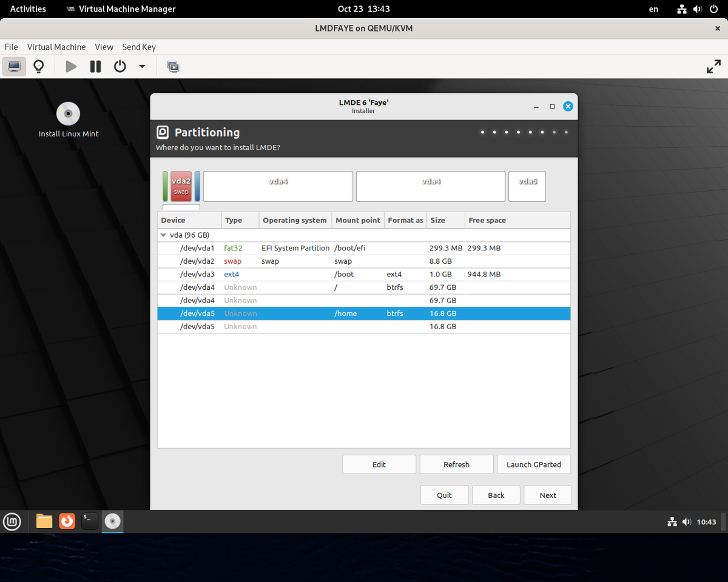Viewport: 728px width, 582px height.
Task: Click the Free space column header
Action: (x=517, y=220)
